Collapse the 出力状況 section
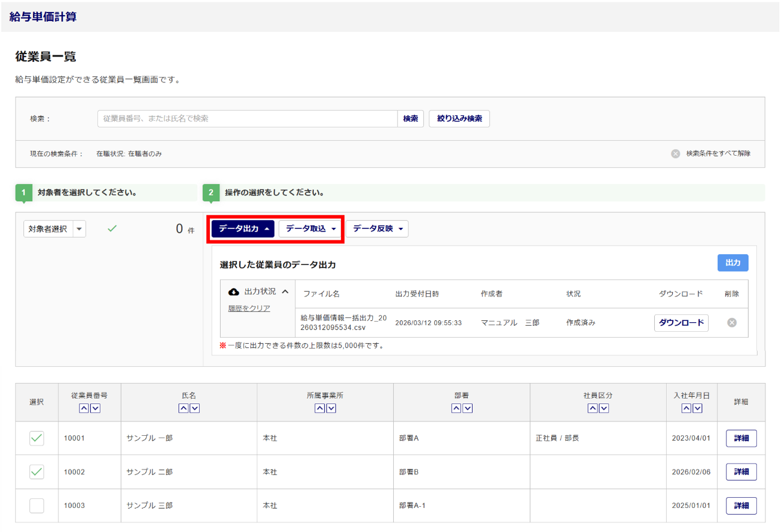The image size is (781, 532). coord(285,292)
